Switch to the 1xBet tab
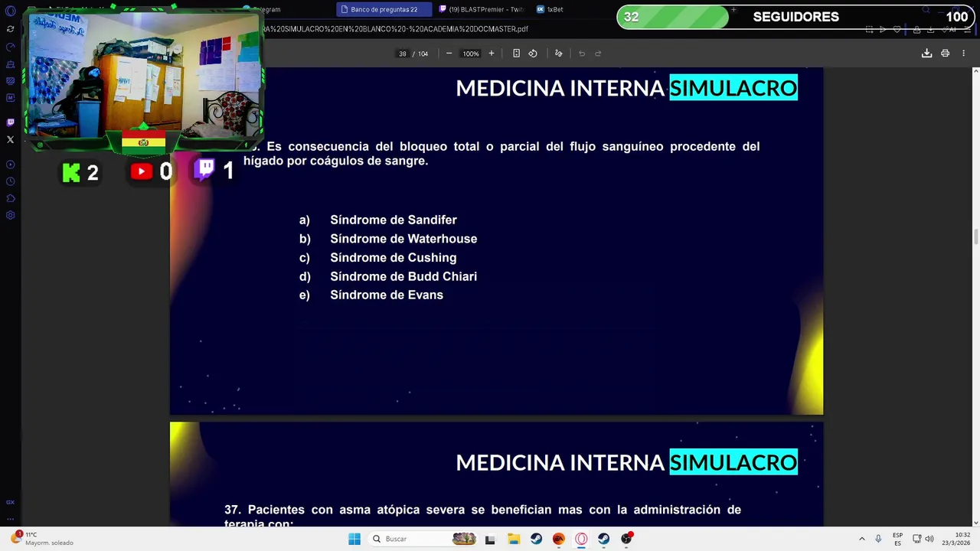 [x=550, y=9]
